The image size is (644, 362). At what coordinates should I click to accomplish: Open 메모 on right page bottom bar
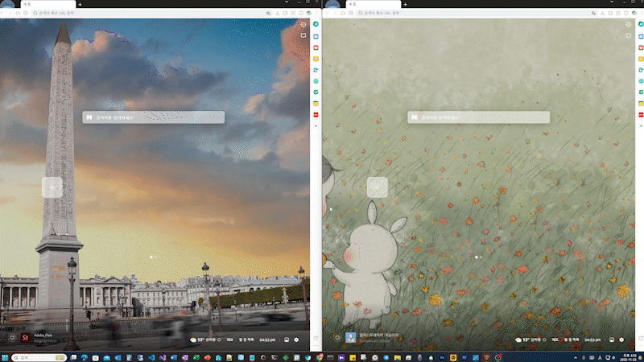click(555, 339)
